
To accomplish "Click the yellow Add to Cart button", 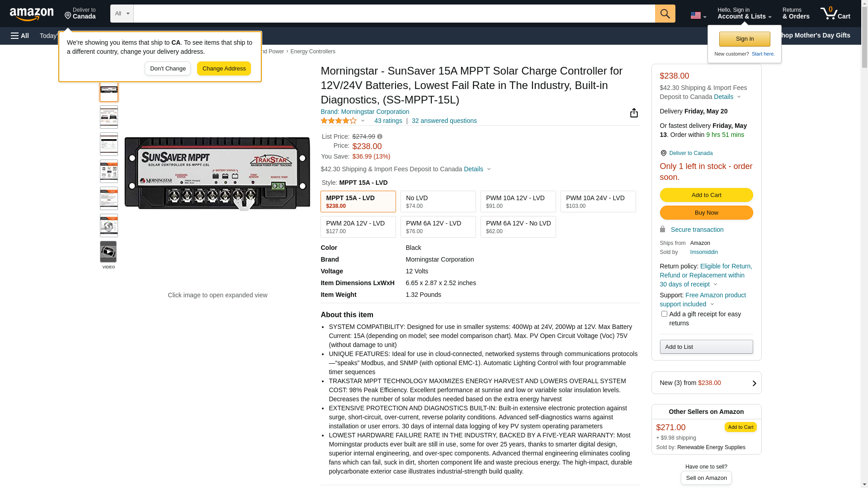I will (x=706, y=195).
